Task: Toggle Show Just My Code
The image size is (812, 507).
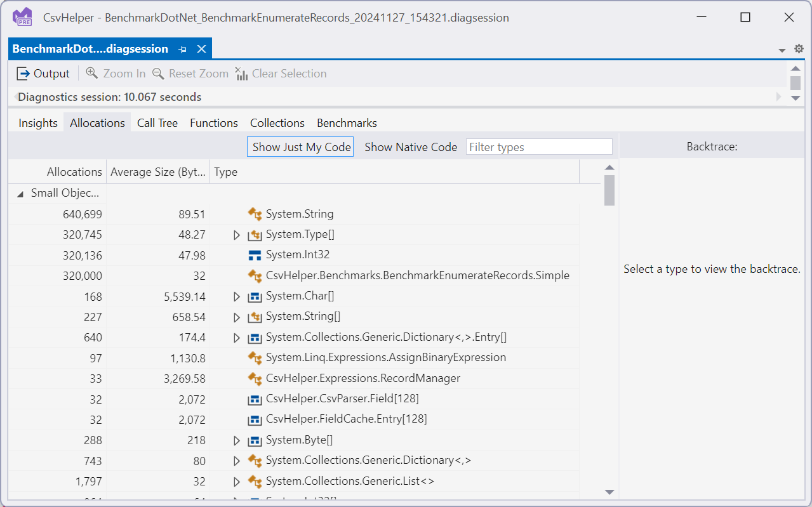Action: click(x=300, y=147)
